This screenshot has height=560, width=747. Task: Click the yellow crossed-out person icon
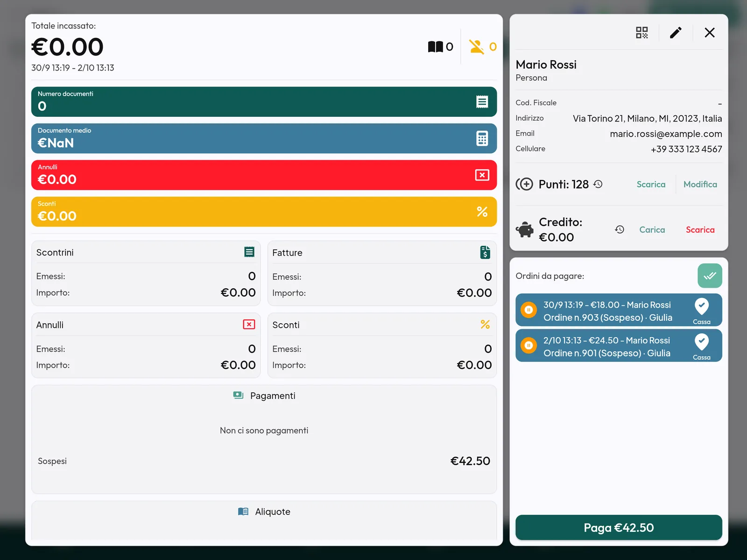click(x=477, y=47)
